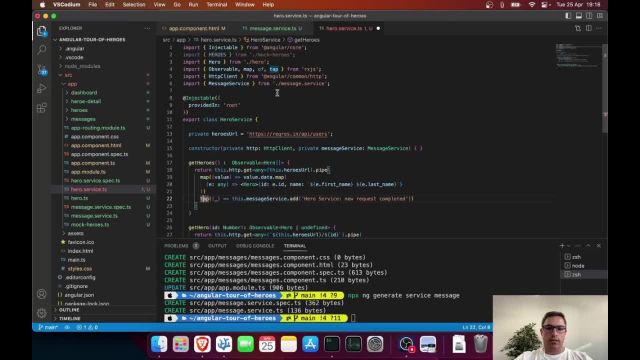Open Finder from the dock
Viewport: 640px width, 360px height.
pos(159,344)
